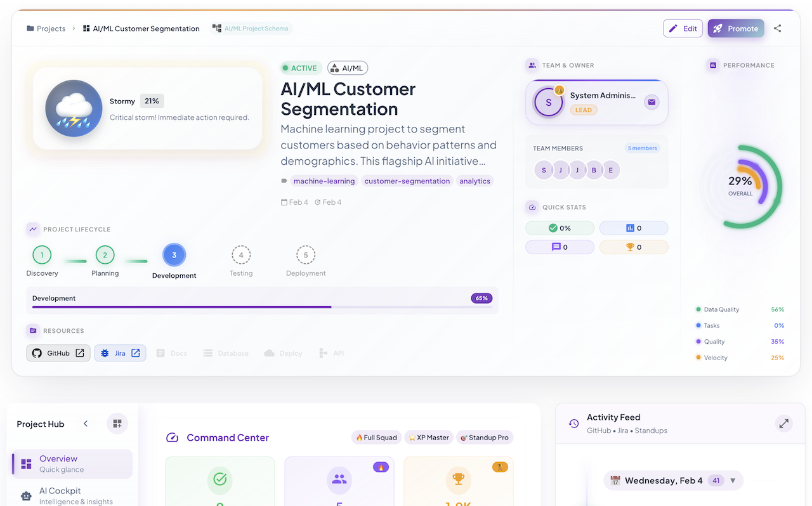Select the machine-learning tag
The height and width of the screenshot is (506, 812).
pos(324,181)
